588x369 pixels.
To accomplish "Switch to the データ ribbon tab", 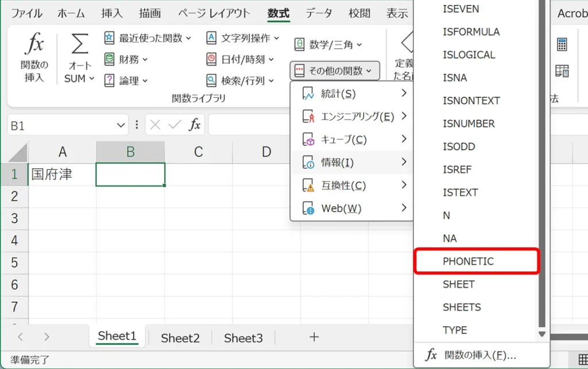I will tap(318, 13).
